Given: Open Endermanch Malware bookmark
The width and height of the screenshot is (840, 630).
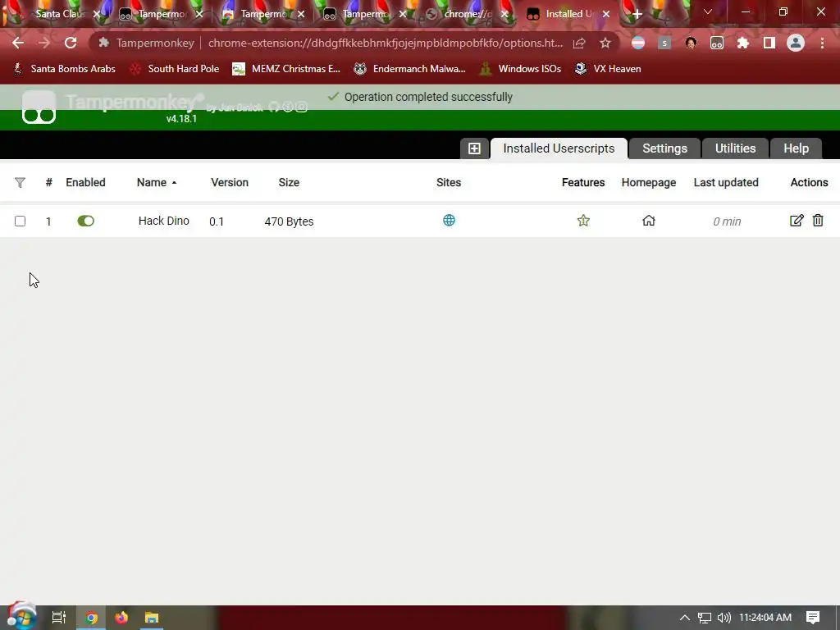Looking at the screenshot, I should (410, 69).
